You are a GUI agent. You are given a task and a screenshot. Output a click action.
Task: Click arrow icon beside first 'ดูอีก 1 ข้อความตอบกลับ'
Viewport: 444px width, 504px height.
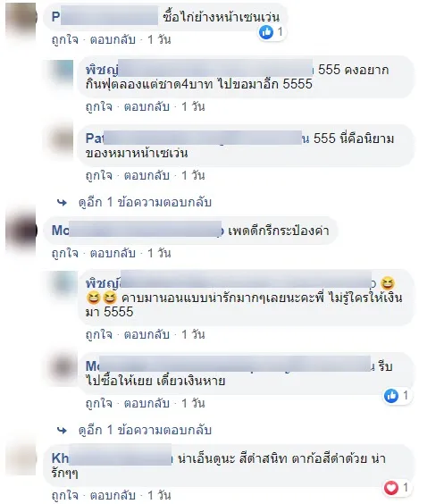click(62, 203)
